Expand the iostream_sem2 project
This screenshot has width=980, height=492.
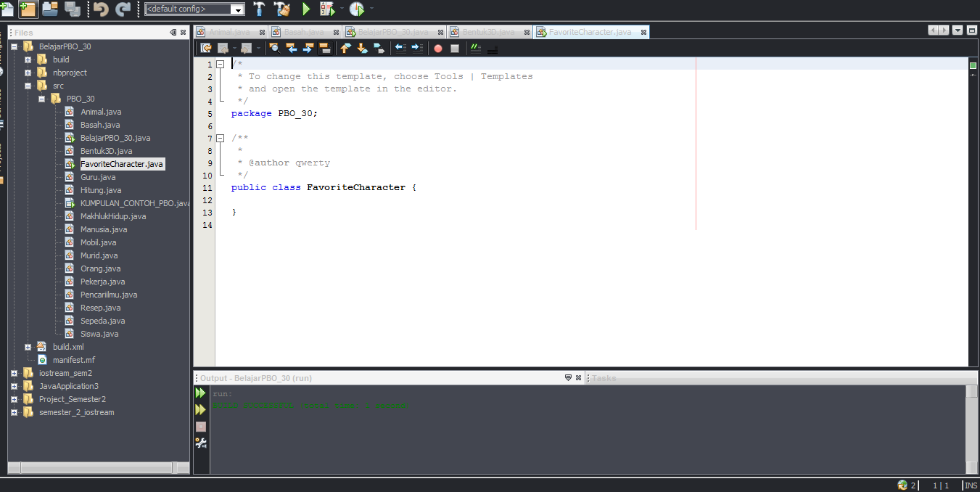(x=14, y=373)
